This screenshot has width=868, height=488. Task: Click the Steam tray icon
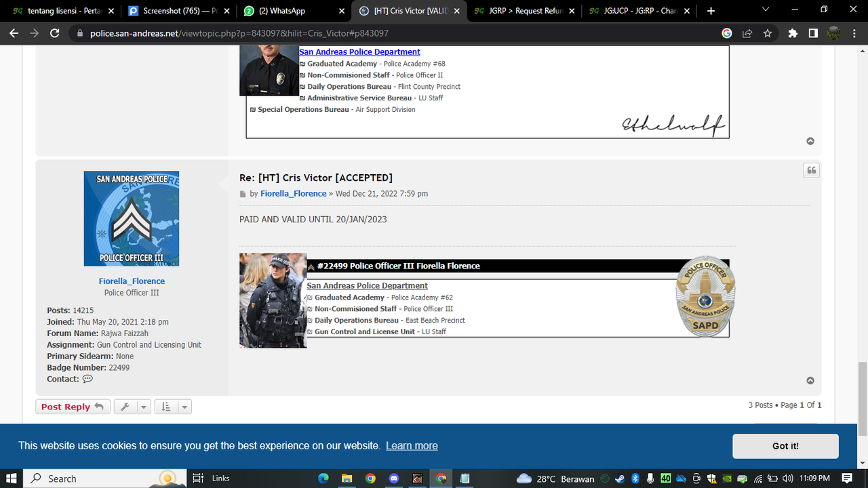coord(620,479)
